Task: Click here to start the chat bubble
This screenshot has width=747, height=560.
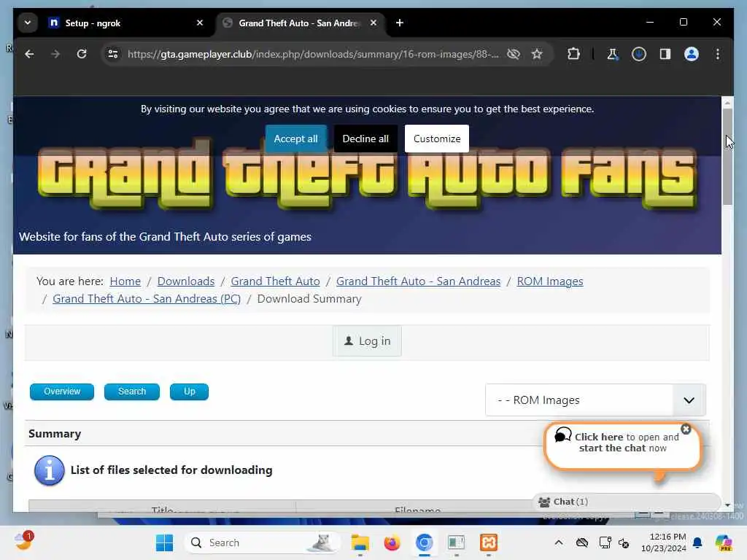Action: coord(623,446)
